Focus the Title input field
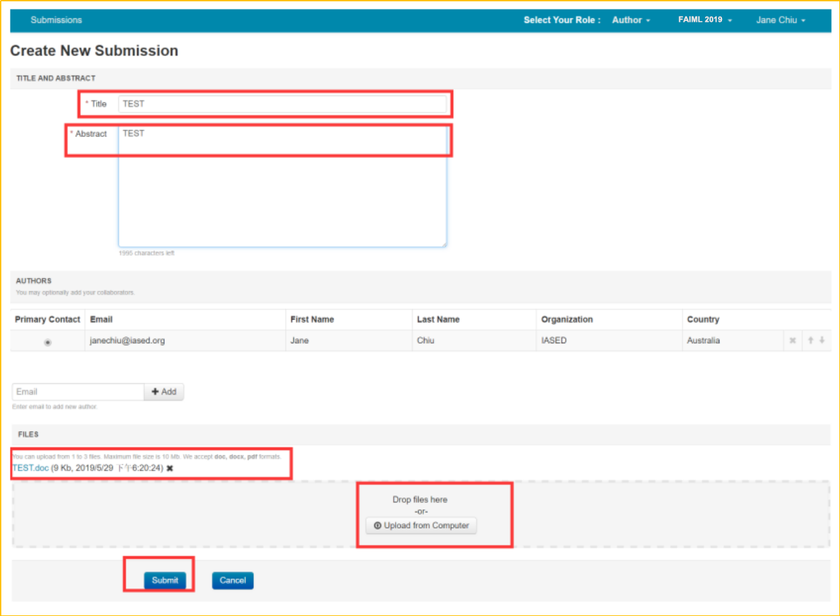 [x=282, y=104]
